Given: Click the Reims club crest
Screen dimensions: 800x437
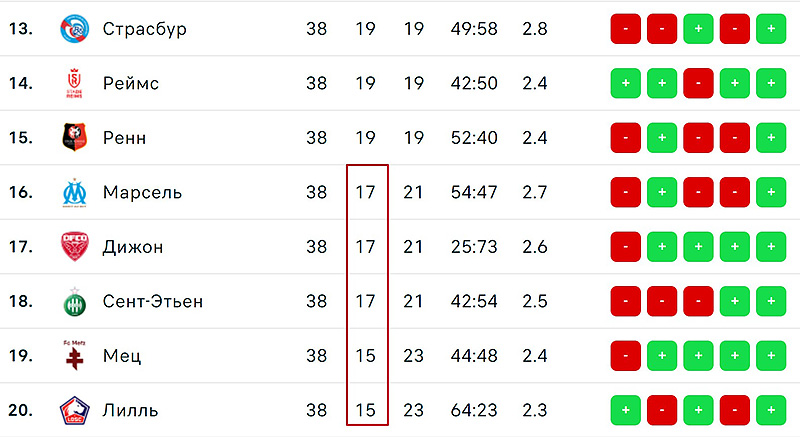Looking at the screenshot, I should click(x=74, y=83).
